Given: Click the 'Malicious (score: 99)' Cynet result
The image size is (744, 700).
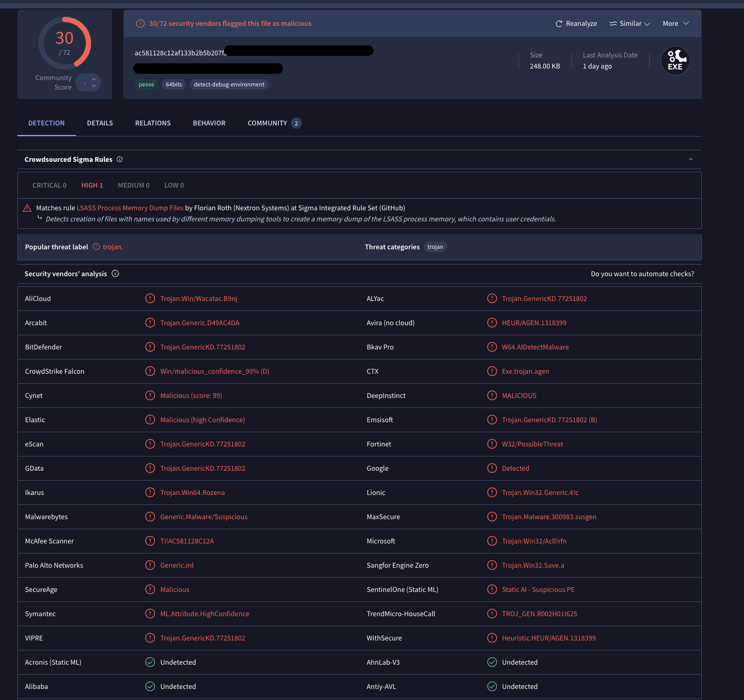Looking at the screenshot, I should [x=191, y=396].
